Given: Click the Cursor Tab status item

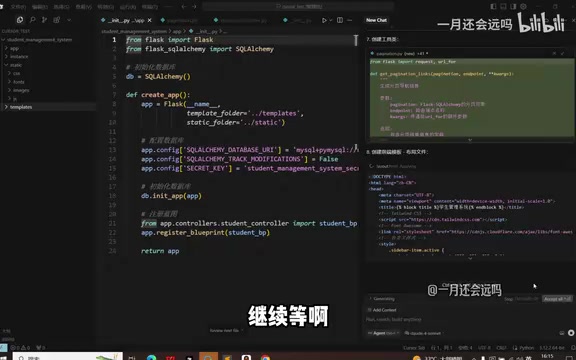Looking at the screenshot, I should [414, 348].
